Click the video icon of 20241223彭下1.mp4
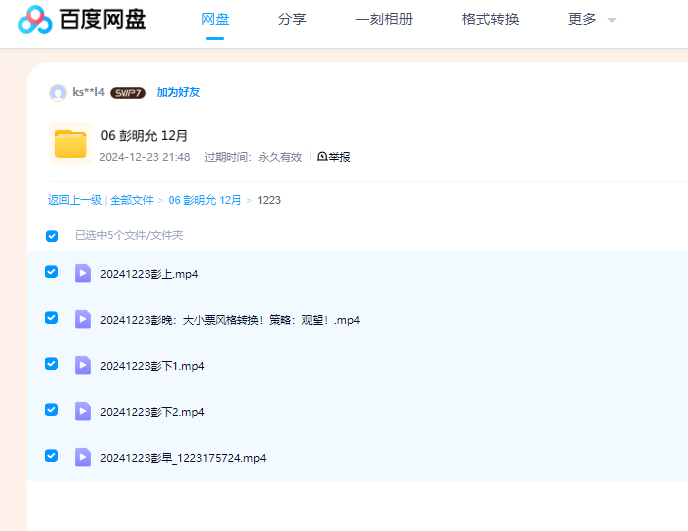Viewport: 688px width, 531px height. [83, 366]
